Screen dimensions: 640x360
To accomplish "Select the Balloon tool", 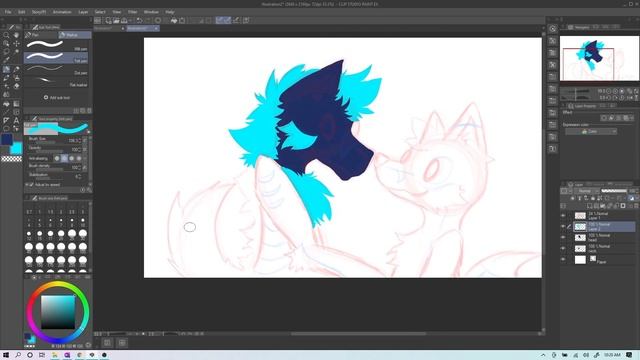I will point(6,129).
